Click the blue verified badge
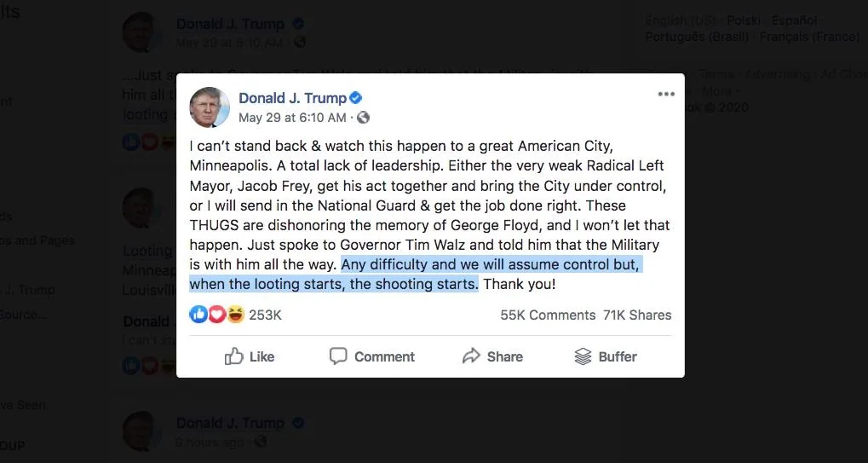Screen dimensions: 868x463 356,99
